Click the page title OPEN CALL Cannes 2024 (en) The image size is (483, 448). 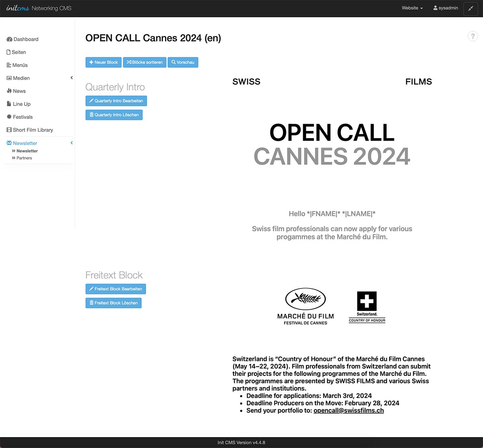pyautogui.click(x=153, y=38)
